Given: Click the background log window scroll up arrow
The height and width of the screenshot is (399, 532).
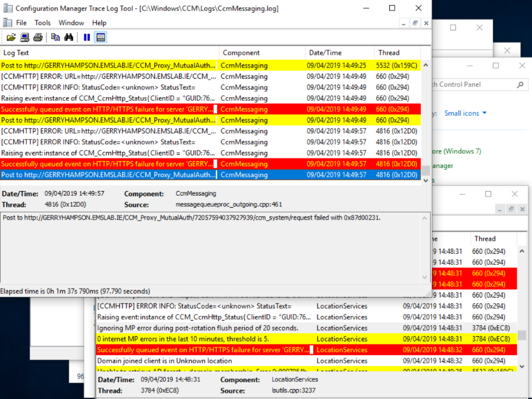Looking at the screenshot, I should click(x=522, y=252).
